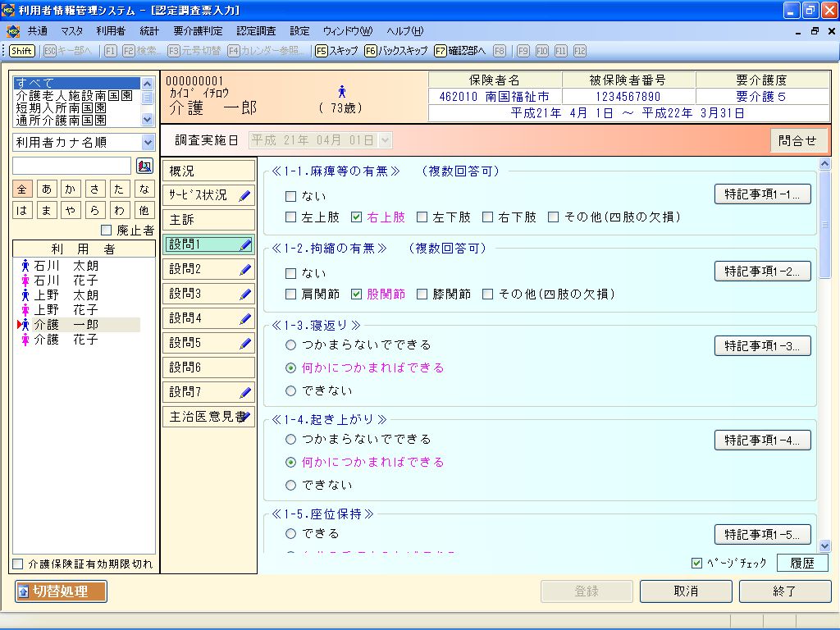840x630 pixels.
Task: Check the 左上肢 paralysis checkbox
Action: coord(290,217)
